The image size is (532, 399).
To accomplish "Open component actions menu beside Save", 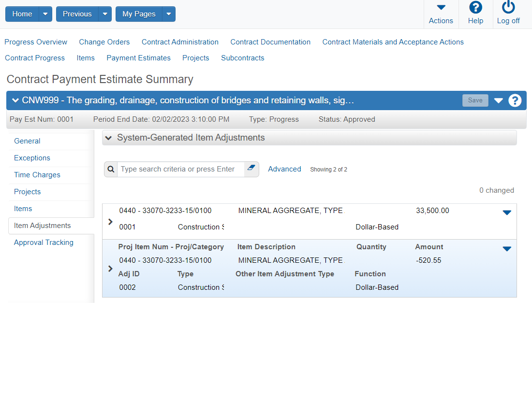I will pos(499,100).
